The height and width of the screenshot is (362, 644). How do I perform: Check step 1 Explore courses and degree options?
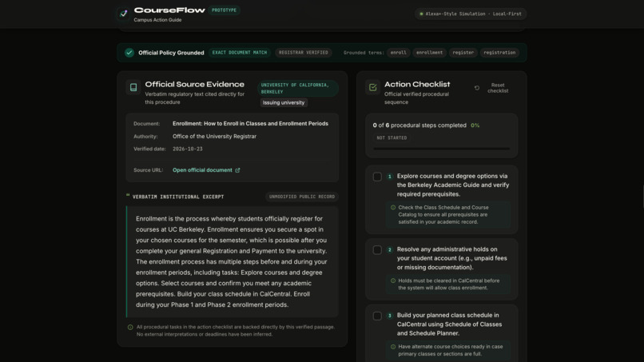377,177
